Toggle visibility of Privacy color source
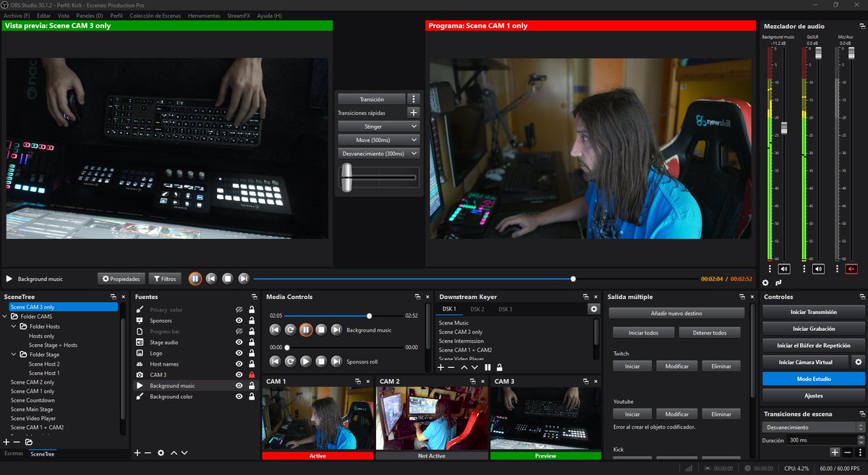Viewport: 868px width, 475px height. (x=239, y=310)
